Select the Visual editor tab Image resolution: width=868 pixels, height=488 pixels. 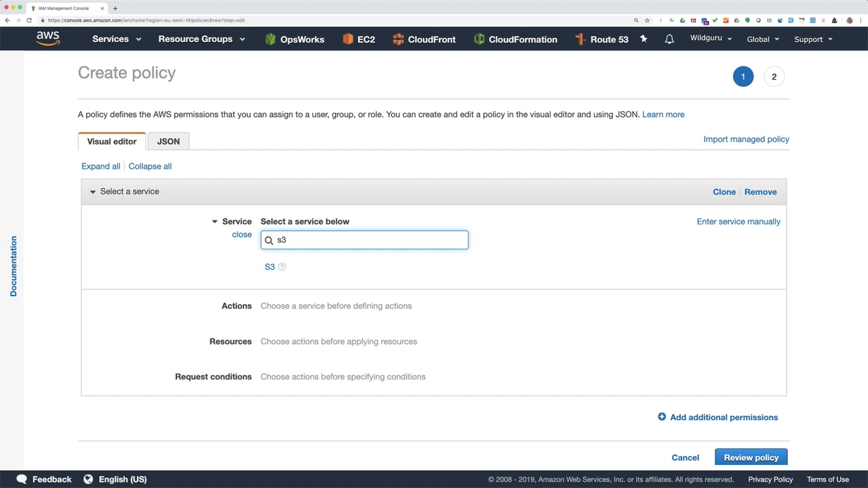[x=112, y=142]
